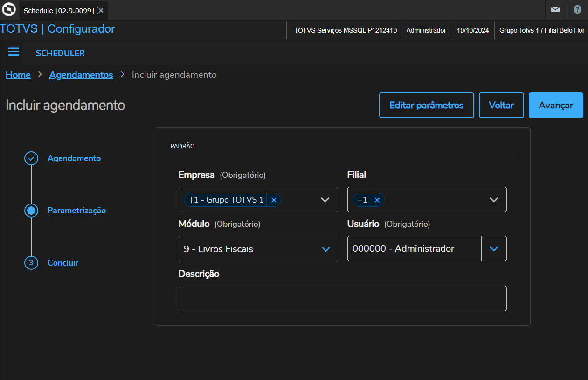Click the Parametrização step circle
This screenshot has width=588, height=380.
[31, 211]
